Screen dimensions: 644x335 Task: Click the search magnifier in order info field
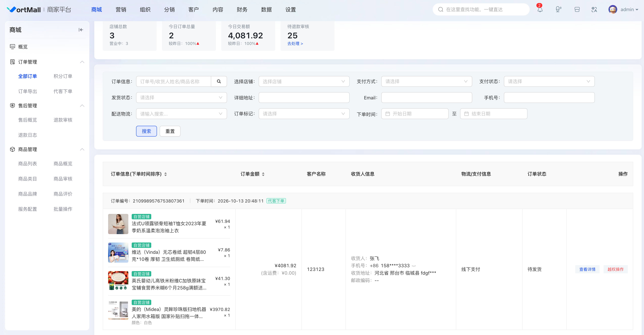pyautogui.click(x=219, y=81)
